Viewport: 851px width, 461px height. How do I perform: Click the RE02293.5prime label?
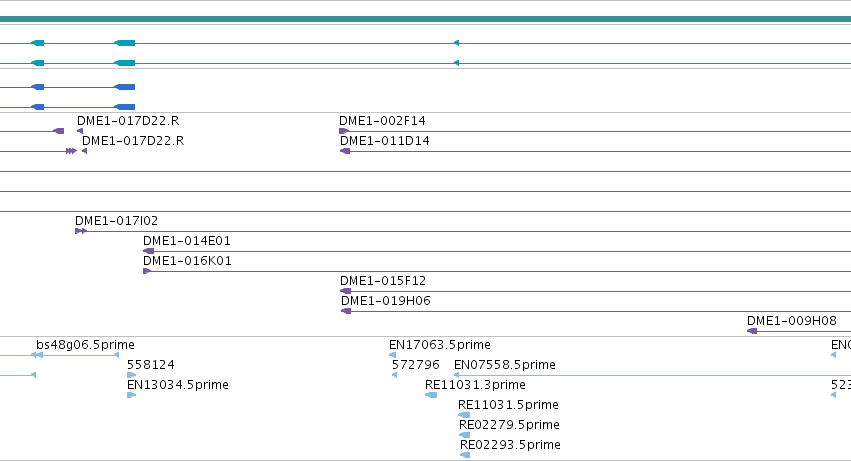tap(510, 445)
